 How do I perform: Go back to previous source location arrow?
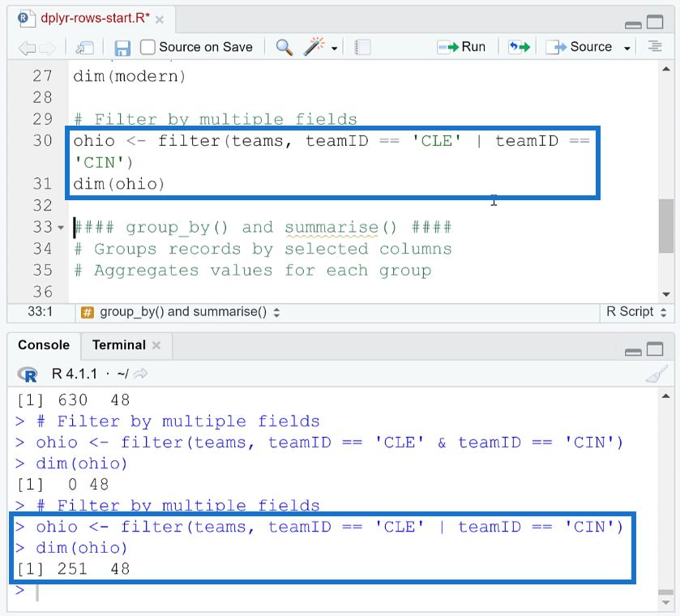pos(27,48)
